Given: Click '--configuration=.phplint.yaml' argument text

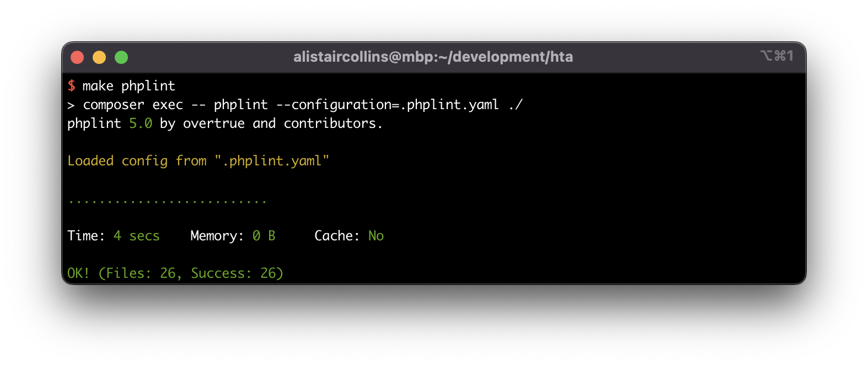Looking at the screenshot, I should pos(387,105).
